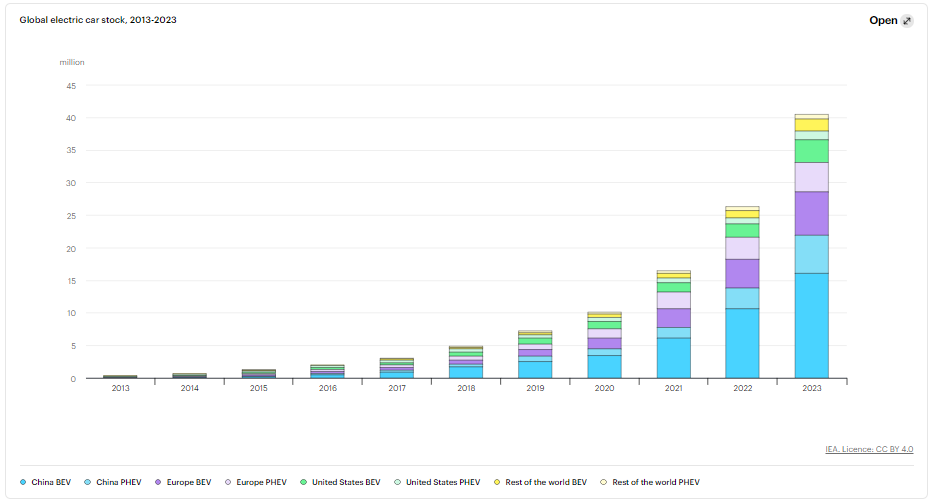
Task: Toggle China BEV series in the legend
Action: [x=46, y=482]
